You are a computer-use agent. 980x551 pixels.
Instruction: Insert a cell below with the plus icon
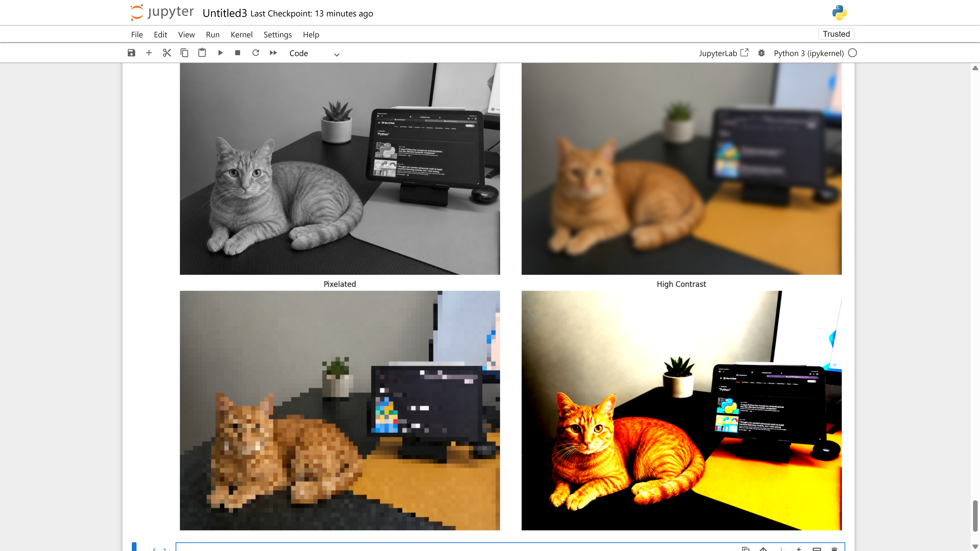click(x=149, y=53)
